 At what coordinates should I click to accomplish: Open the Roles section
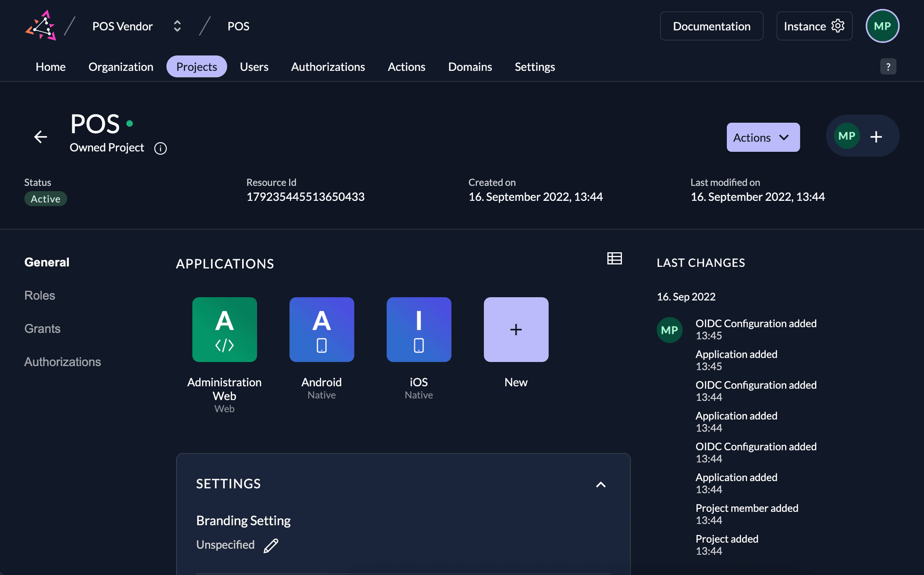click(x=40, y=295)
